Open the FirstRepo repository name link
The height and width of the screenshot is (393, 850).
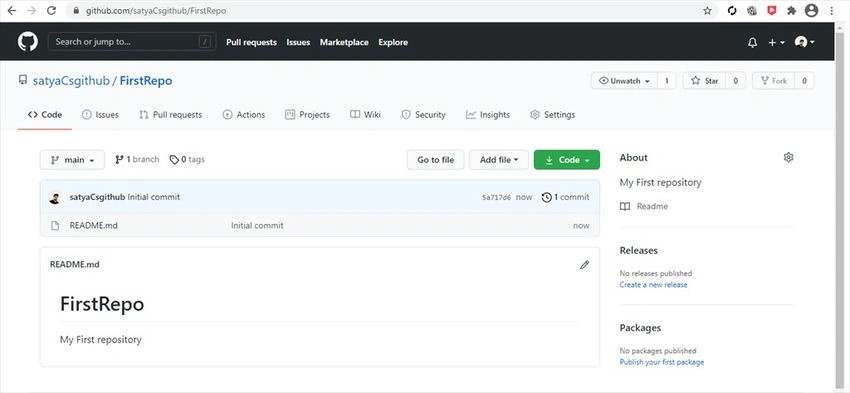(146, 81)
